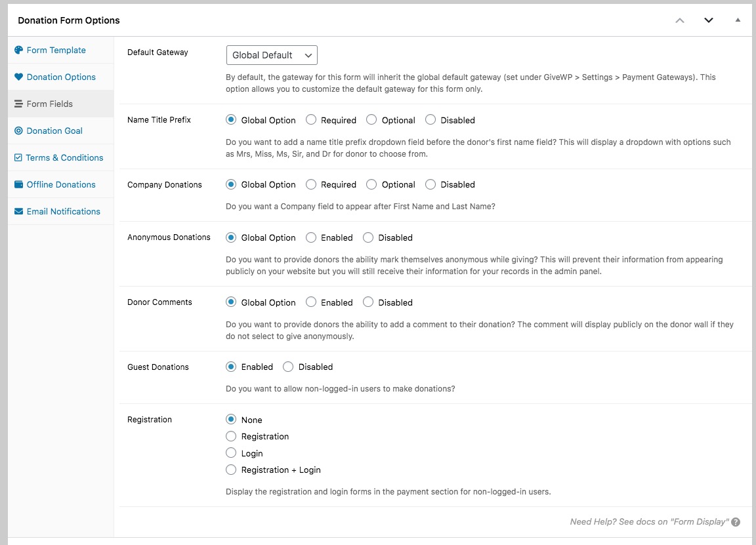
Task: Click the Guest Donations label
Action: (x=158, y=367)
